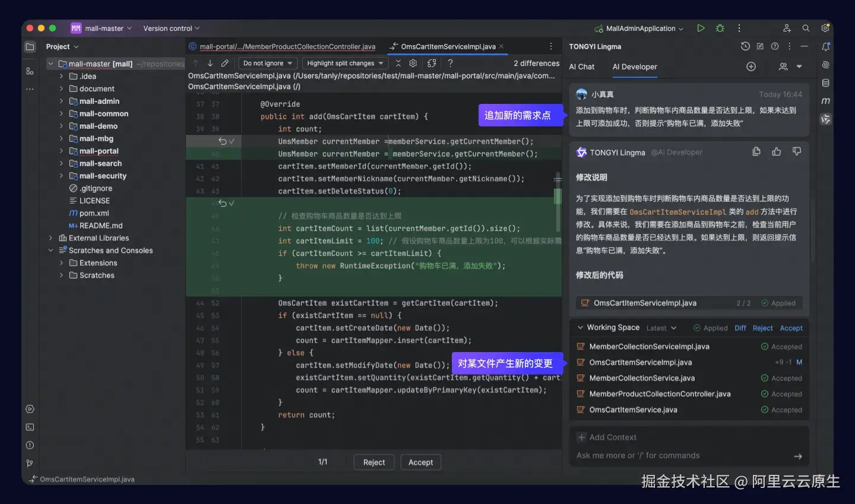
Task: Open the diff viewer settings gear
Action: click(x=413, y=63)
